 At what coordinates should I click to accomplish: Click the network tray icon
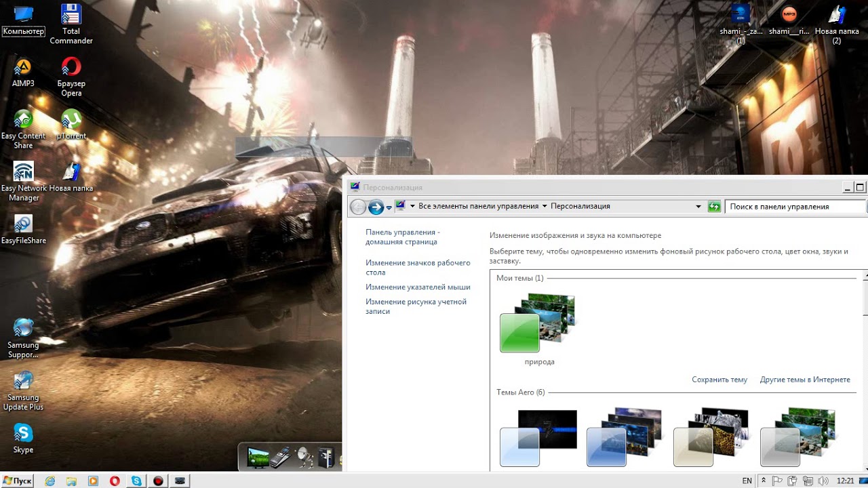pyautogui.click(x=808, y=481)
